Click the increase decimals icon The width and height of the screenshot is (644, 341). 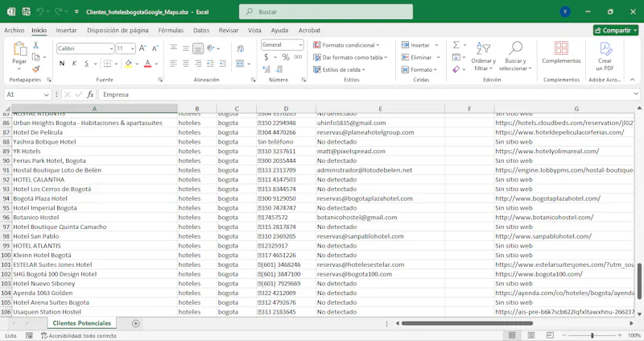[x=266, y=69]
